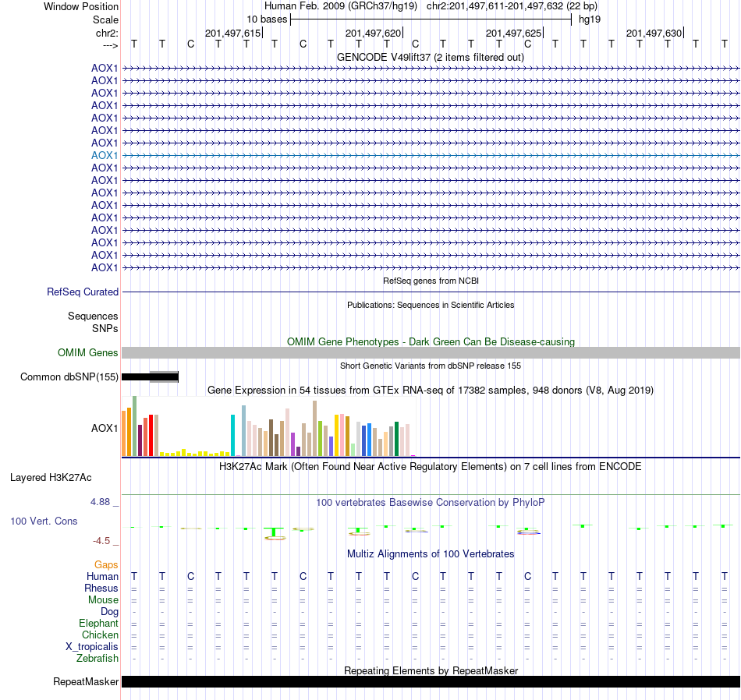Click 'Repeating Elements by RepeatMasker' title
Viewport: 741px width, 700px height.
[x=431, y=670]
